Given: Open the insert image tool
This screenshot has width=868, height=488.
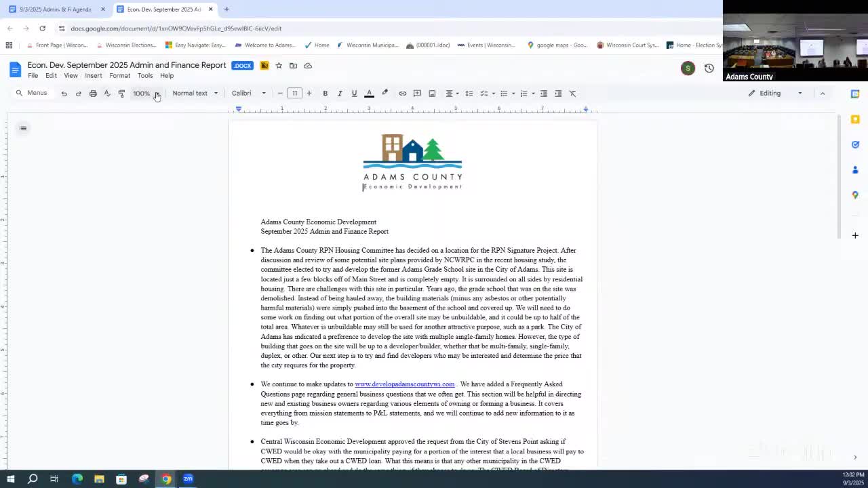Looking at the screenshot, I should coord(432,93).
